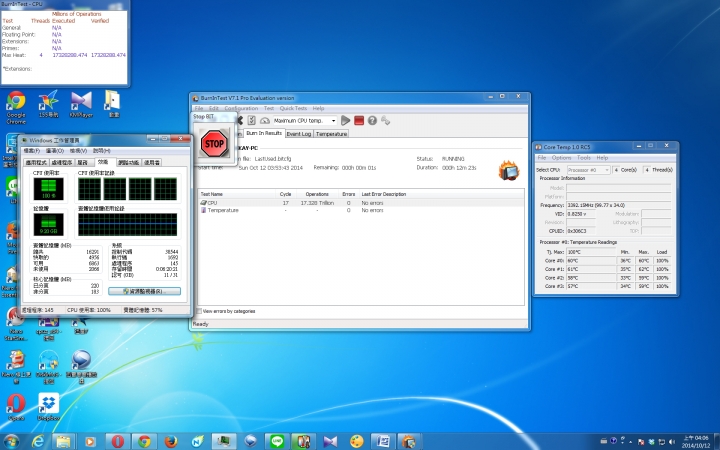The width and height of the screenshot is (720, 450).
Task: Open the Core Temp Tools menu
Action: click(584, 158)
